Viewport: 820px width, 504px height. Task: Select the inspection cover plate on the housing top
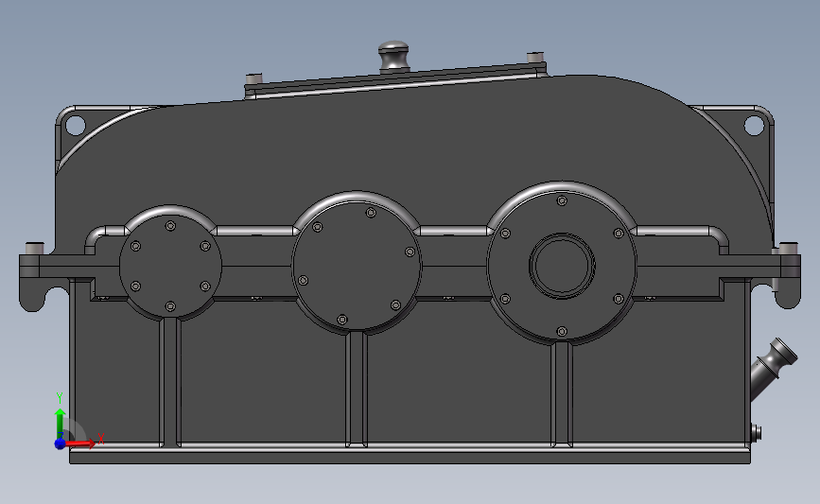coord(396,81)
